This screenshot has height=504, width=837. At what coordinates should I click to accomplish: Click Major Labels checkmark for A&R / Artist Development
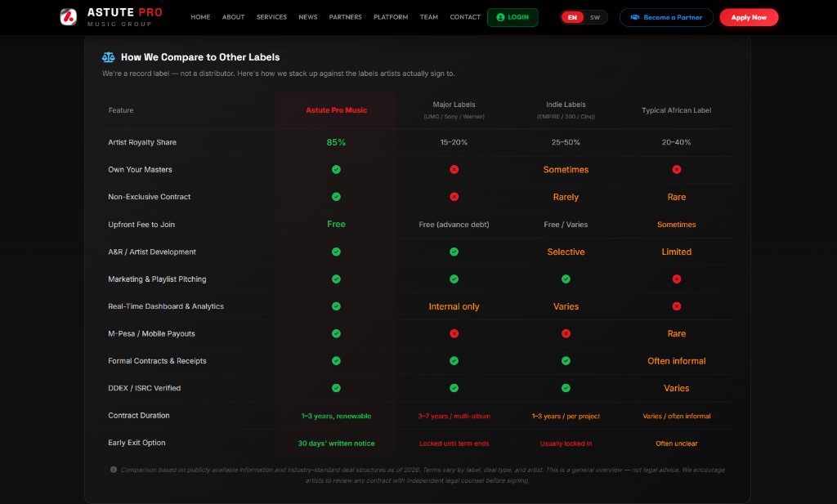[x=454, y=252]
